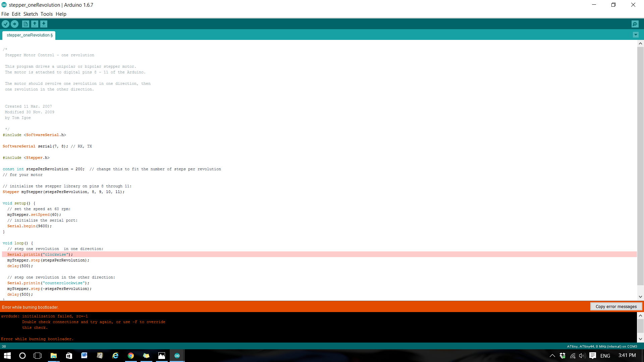Click Copy error messages button

pos(616,307)
